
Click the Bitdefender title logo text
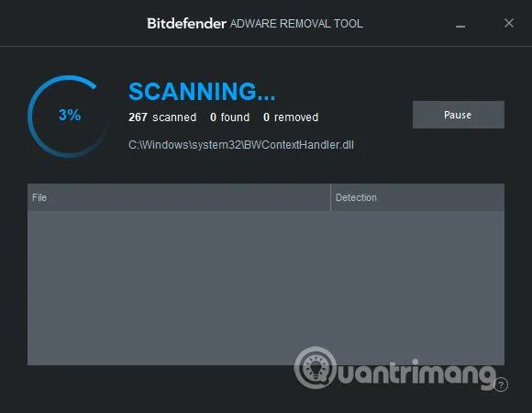point(186,24)
